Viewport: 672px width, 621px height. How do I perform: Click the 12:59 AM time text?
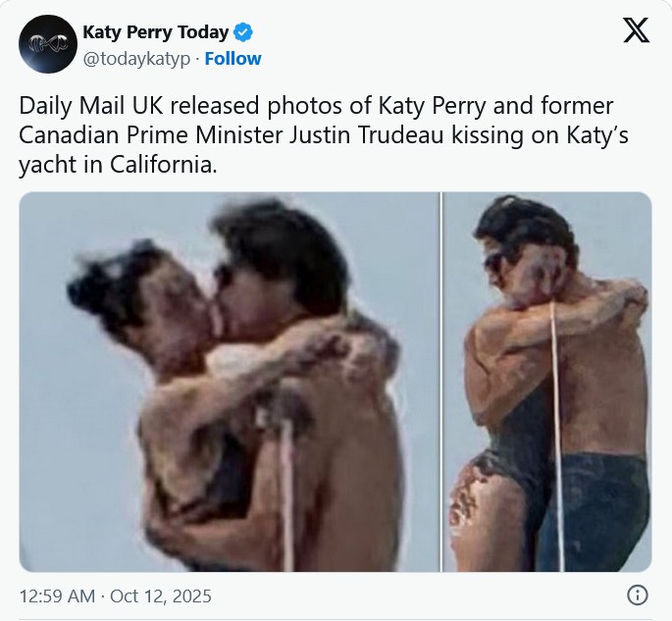pos(57,595)
